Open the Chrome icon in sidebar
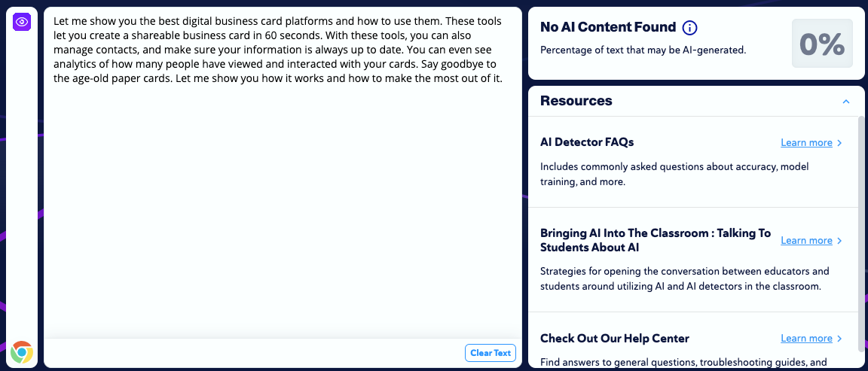868x371 pixels. pos(22,351)
